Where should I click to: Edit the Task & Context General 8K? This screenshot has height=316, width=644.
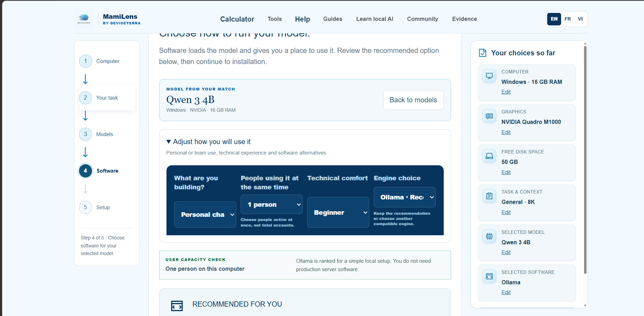point(506,212)
